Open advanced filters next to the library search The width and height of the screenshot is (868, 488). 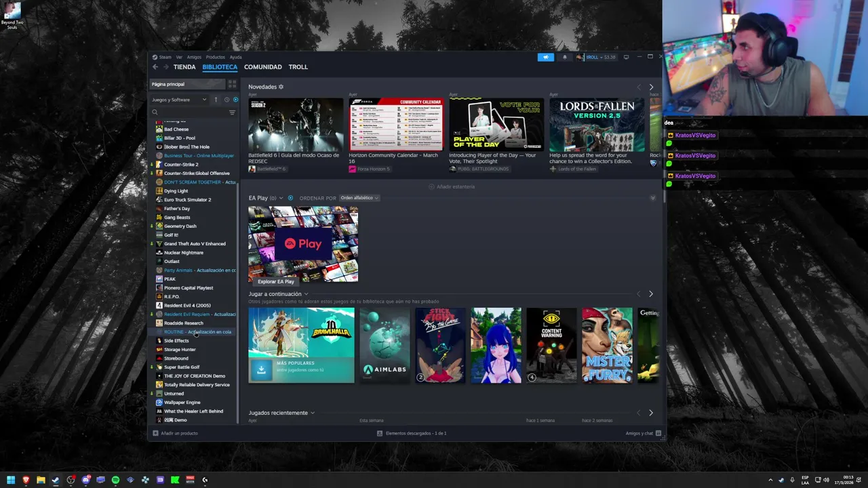click(232, 113)
